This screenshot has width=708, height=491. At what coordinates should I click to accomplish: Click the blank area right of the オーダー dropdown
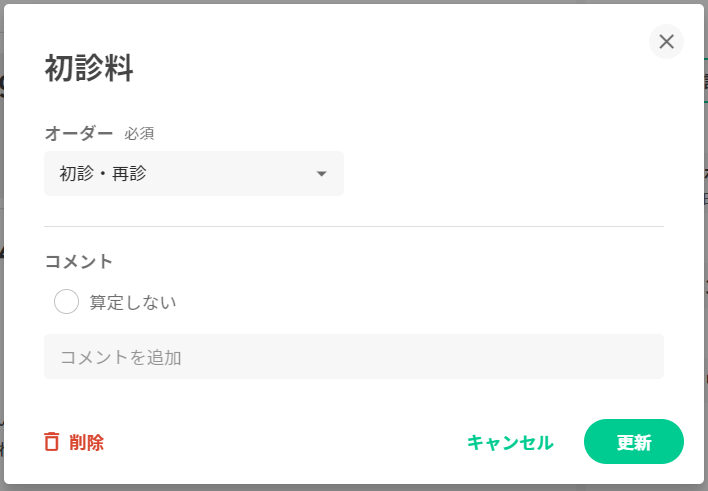click(x=500, y=174)
